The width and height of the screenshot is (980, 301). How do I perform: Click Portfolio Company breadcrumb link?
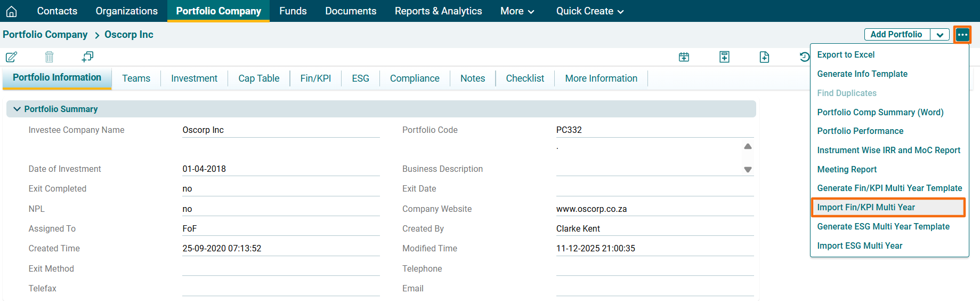(45, 35)
